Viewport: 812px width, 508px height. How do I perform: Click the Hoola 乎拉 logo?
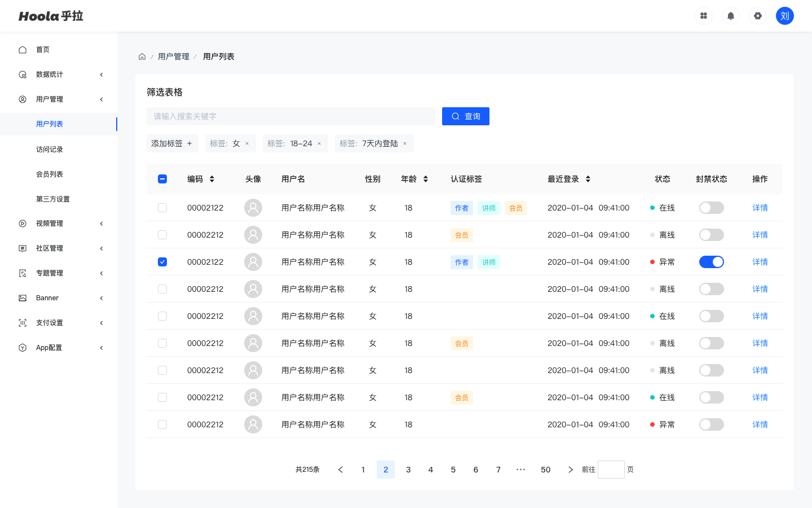(x=51, y=16)
